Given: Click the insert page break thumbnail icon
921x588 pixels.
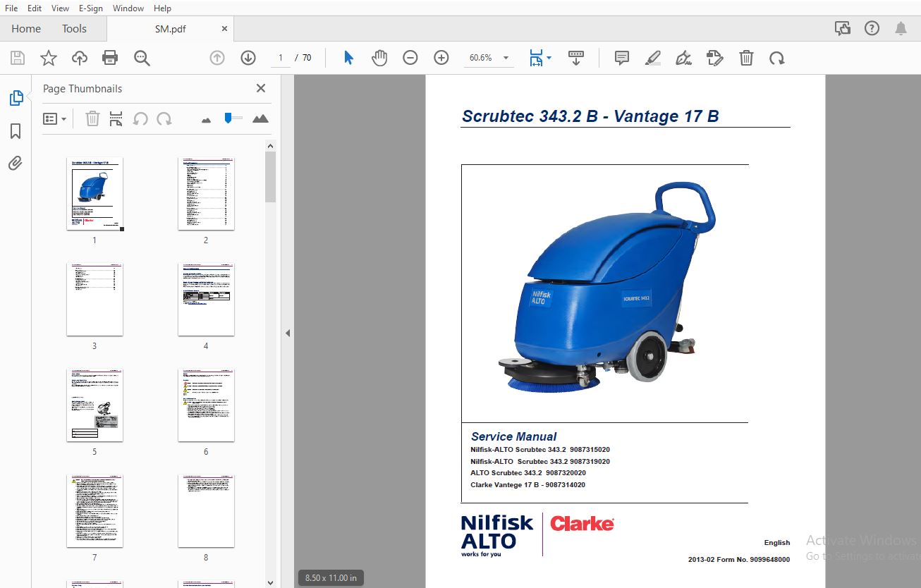Looking at the screenshot, I should point(116,118).
